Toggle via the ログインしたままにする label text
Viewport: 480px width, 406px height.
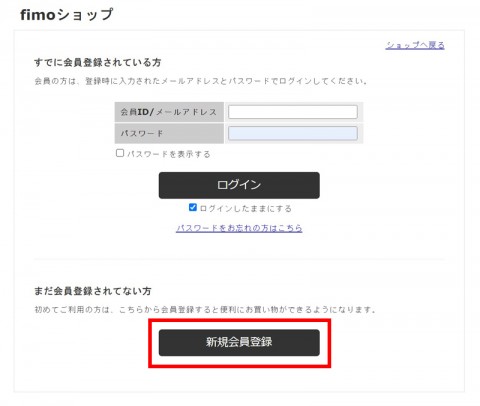(246, 209)
